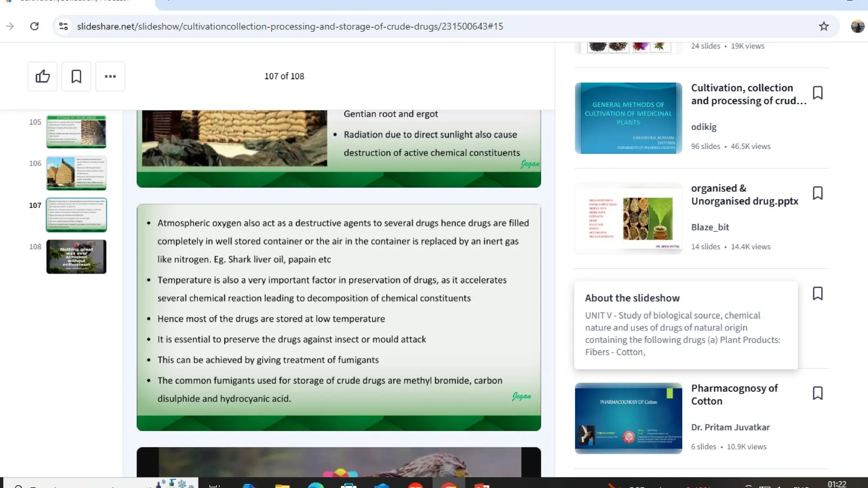868x488 pixels.
Task: Open 'Cultivation, collection and processing of crud...' title
Action: point(748,94)
